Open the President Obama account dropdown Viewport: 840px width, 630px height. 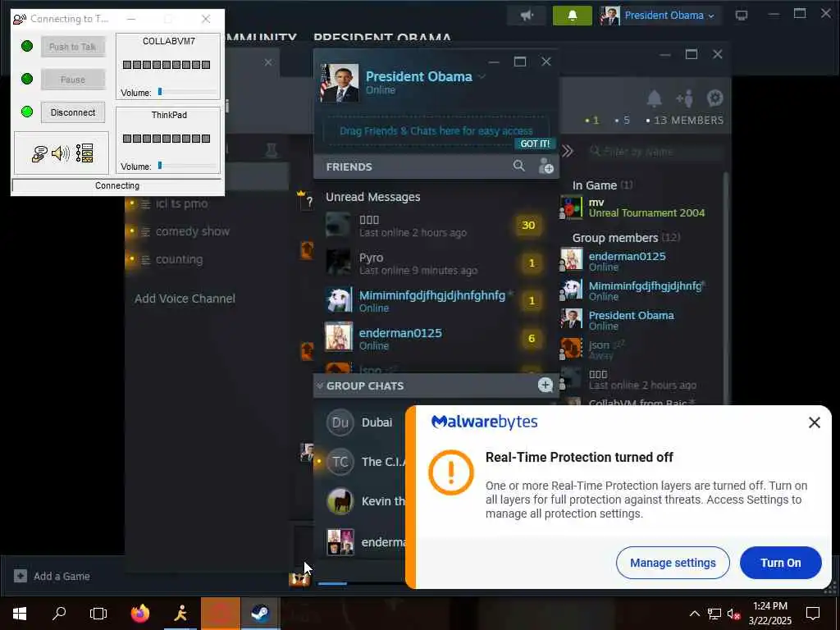[660, 16]
